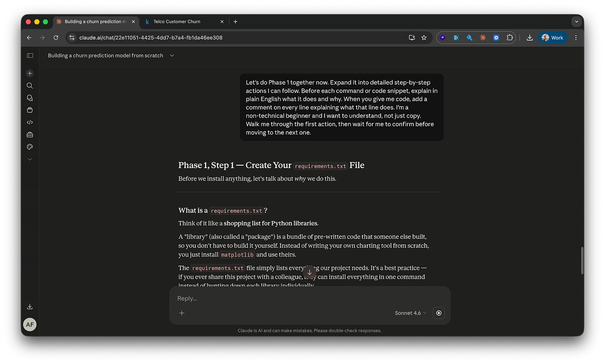This screenshot has width=605, height=364.
Task: Expand the conversation title dropdown chevron
Action: point(172,55)
